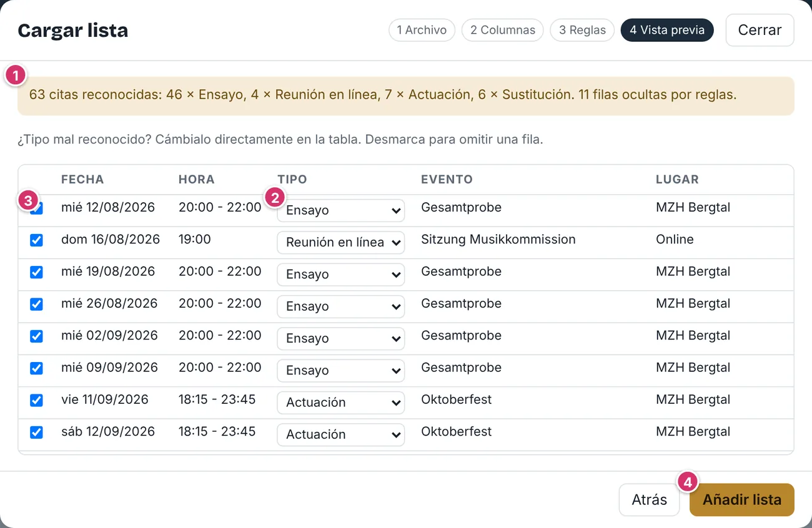Image resolution: width=812 pixels, height=528 pixels.
Task: Click '18:15 - 23:45' in the sáb 12/09/2026 row
Action: pyautogui.click(x=217, y=431)
